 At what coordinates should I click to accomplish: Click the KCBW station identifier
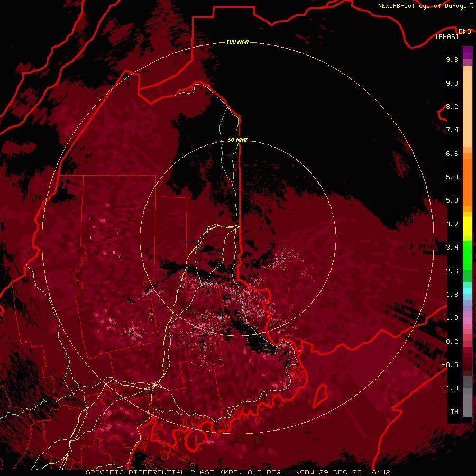[305, 472]
